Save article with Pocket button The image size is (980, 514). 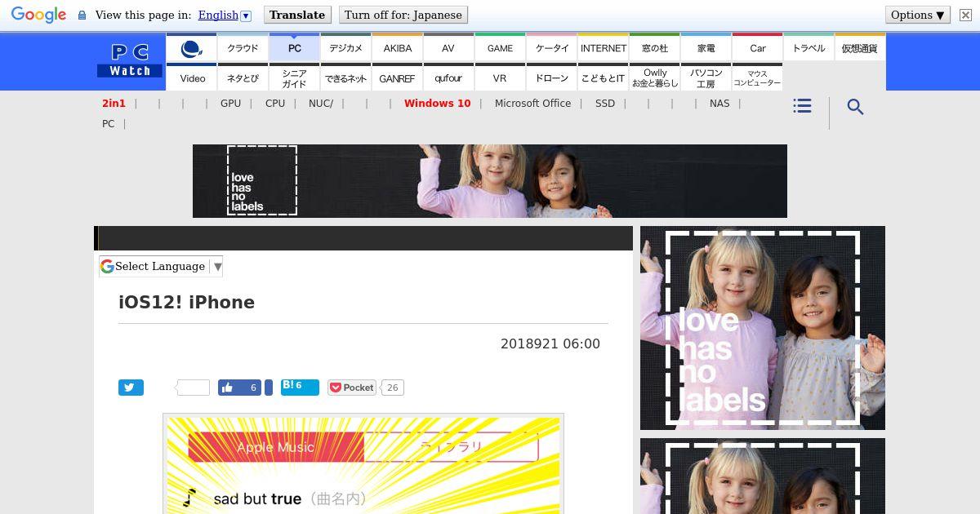pyautogui.click(x=352, y=388)
